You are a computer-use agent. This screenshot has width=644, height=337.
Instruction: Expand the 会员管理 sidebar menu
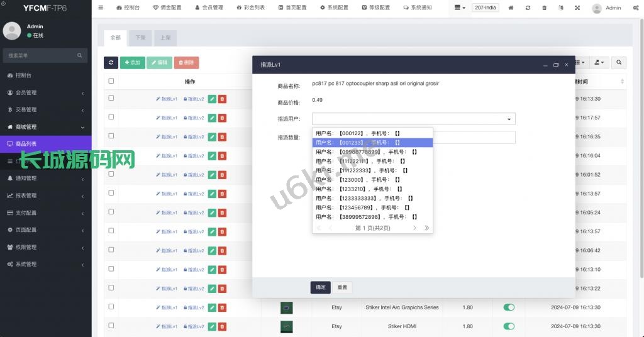click(x=45, y=92)
